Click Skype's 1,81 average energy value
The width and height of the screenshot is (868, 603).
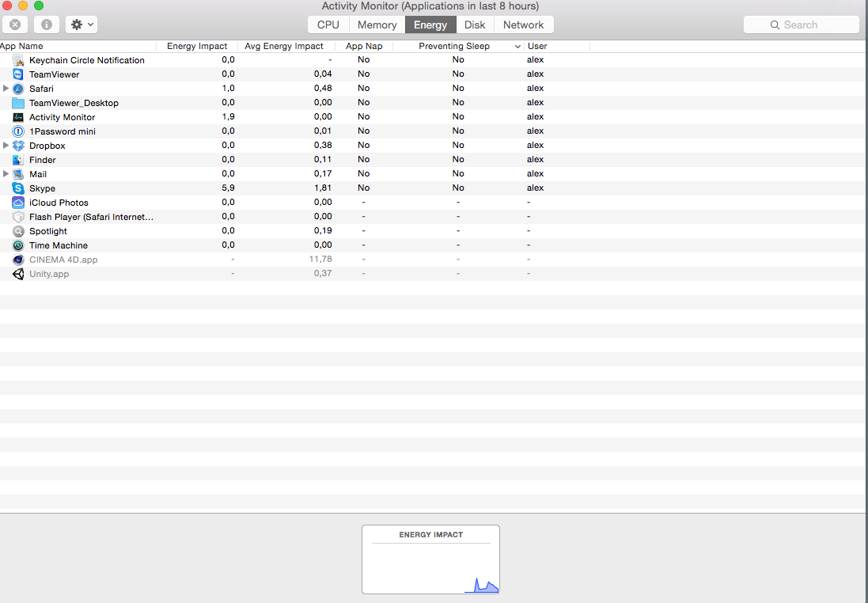point(323,188)
